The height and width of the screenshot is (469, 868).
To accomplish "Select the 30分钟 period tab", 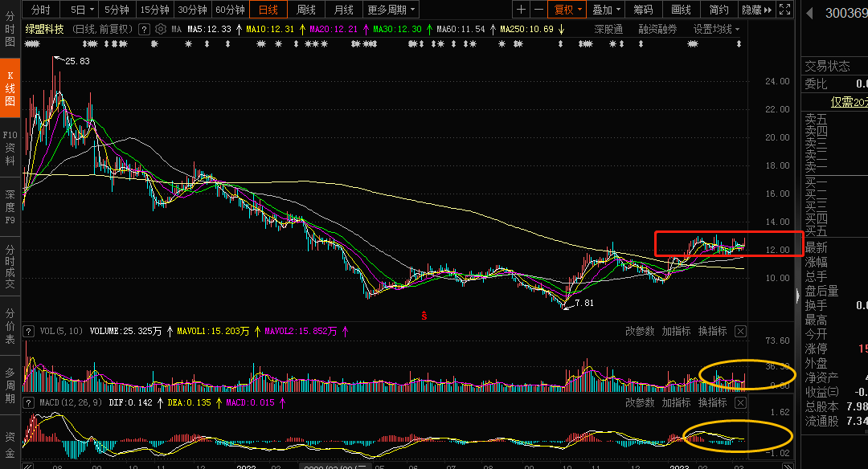I will pyautogui.click(x=192, y=10).
